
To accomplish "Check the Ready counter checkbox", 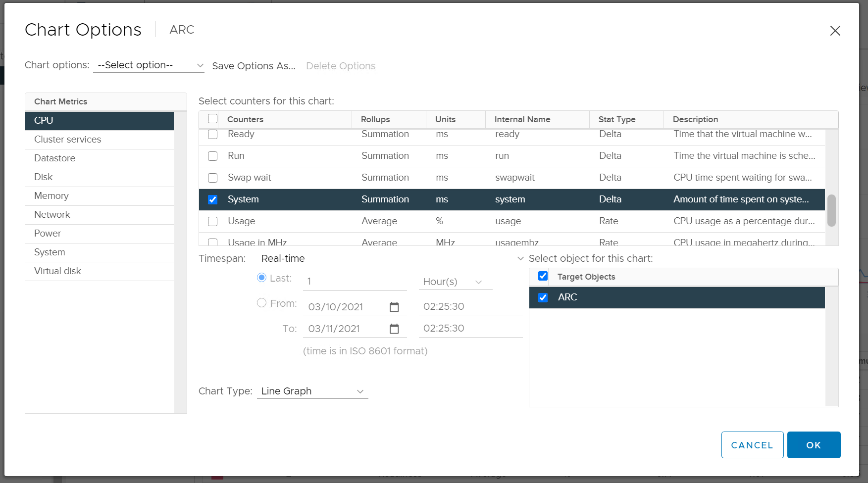I will [213, 134].
